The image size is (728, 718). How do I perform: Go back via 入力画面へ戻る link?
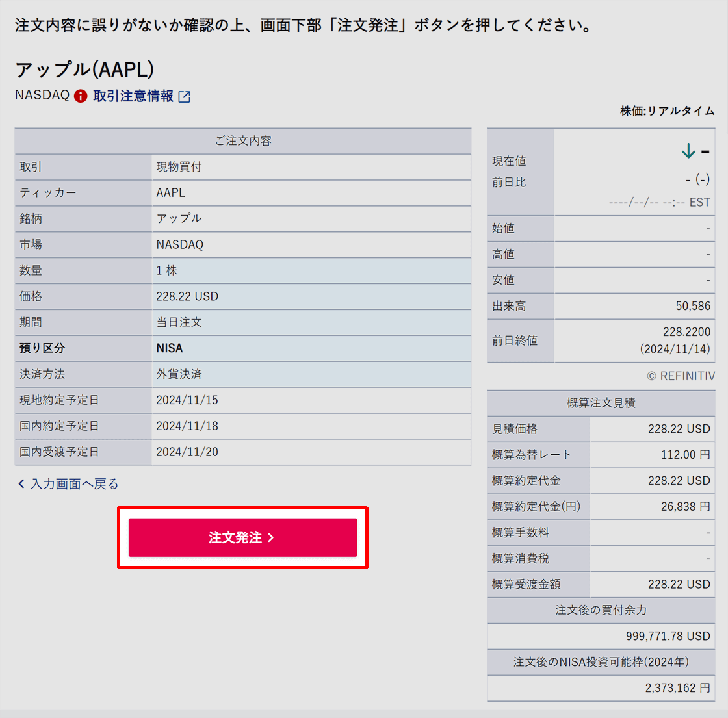tap(74, 483)
